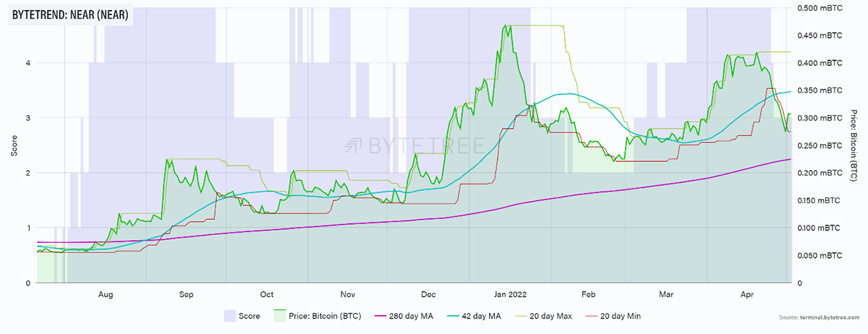
Task: Click the Price: Bitcoin (BTC) axis title
Action: pos(854,145)
